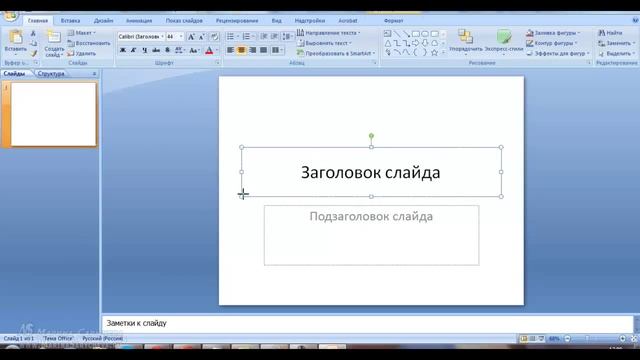This screenshot has height=360, width=640.
Task: Toggle Center text alignment
Action: (241, 50)
